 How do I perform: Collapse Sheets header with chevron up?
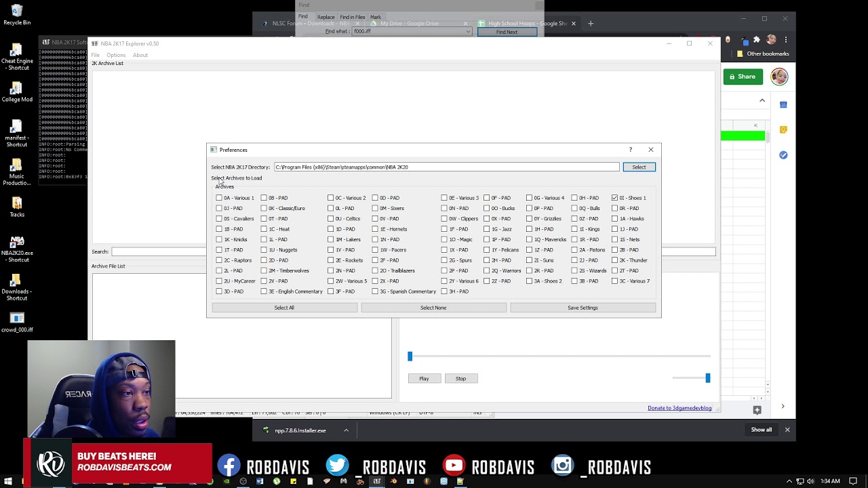(x=762, y=100)
